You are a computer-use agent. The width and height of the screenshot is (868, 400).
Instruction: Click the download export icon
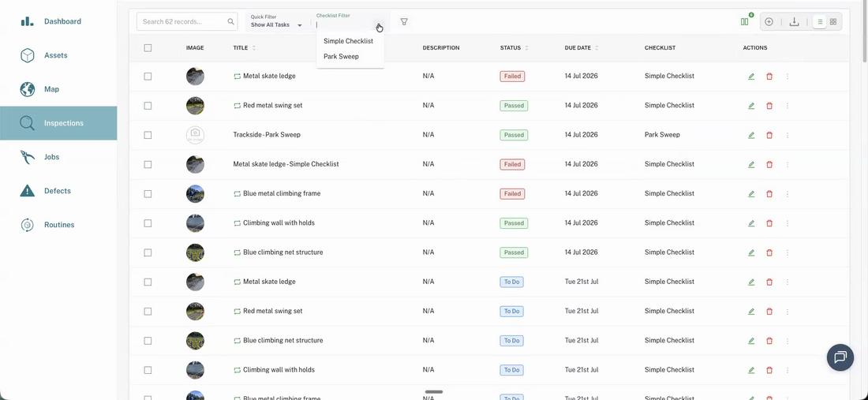coord(794,21)
